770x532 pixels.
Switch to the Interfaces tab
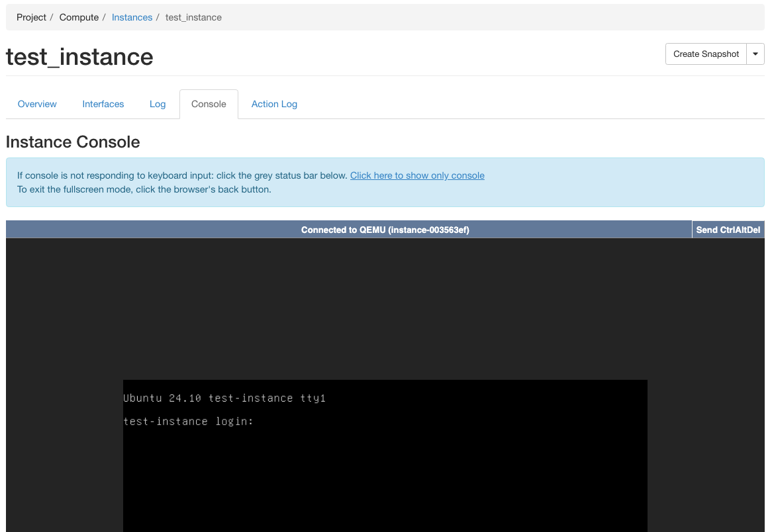(103, 104)
